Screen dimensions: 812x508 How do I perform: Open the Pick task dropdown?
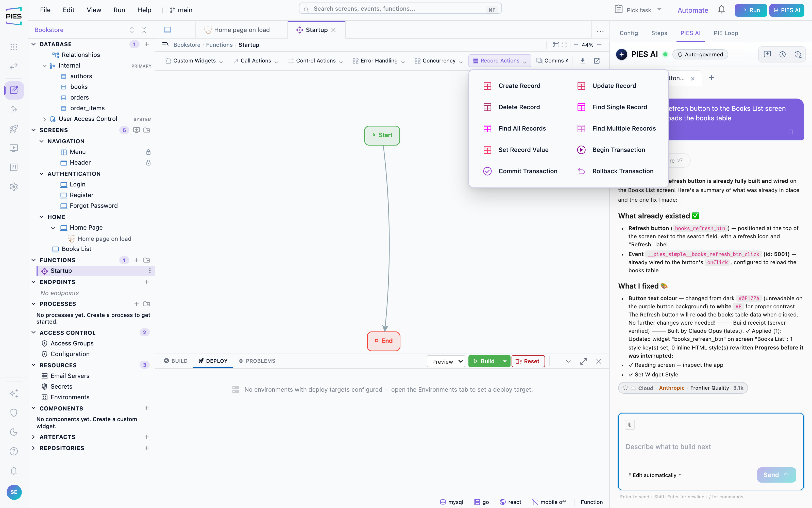638,10
